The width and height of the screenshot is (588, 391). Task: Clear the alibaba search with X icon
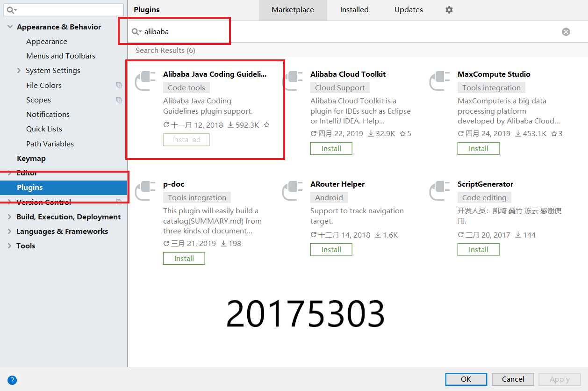click(x=566, y=32)
